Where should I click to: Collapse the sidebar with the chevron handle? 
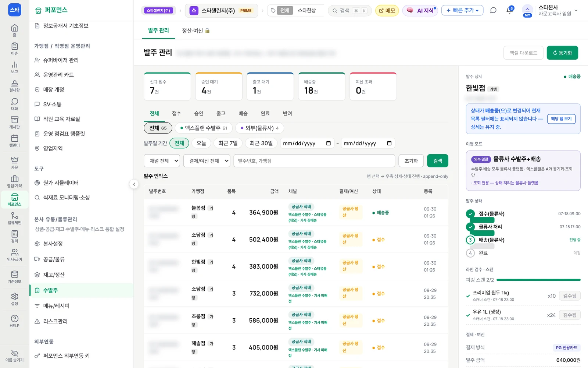click(134, 184)
